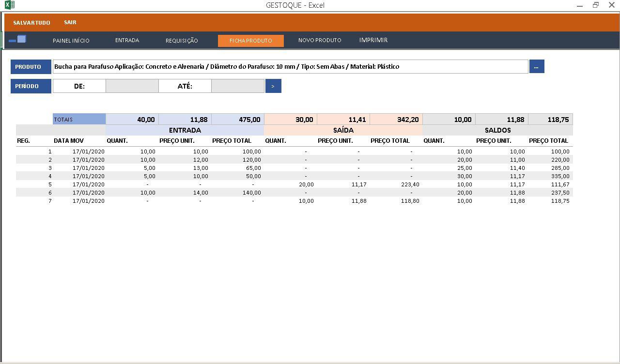Click the product name field
The width and height of the screenshot is (620, 364).
(290, 67)
